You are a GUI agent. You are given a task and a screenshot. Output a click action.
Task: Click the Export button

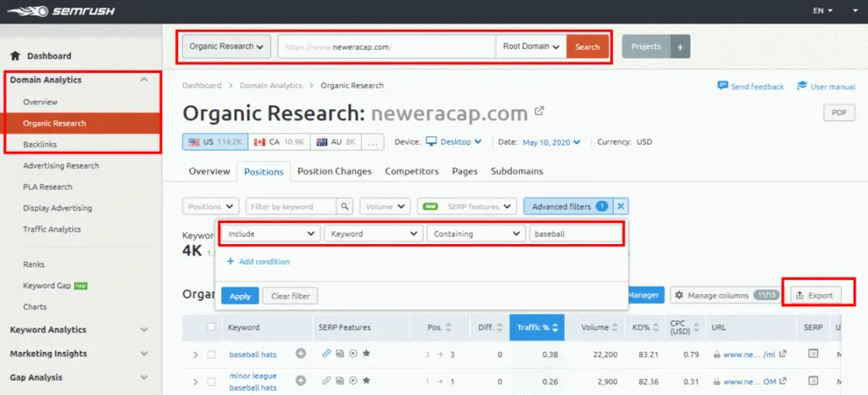812,295
